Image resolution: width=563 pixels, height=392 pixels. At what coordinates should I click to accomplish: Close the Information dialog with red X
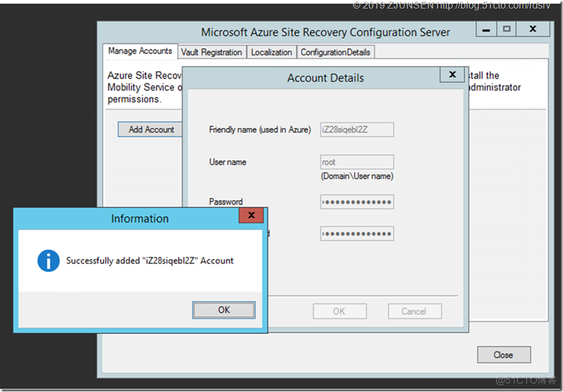251,215
